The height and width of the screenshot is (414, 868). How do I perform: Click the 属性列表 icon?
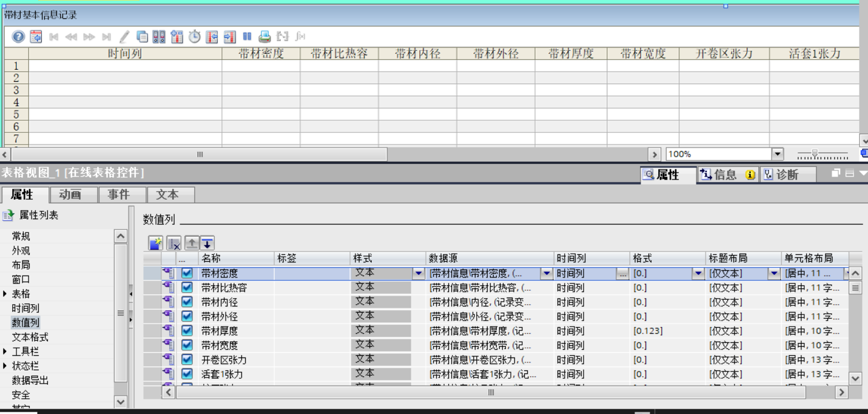8,215
